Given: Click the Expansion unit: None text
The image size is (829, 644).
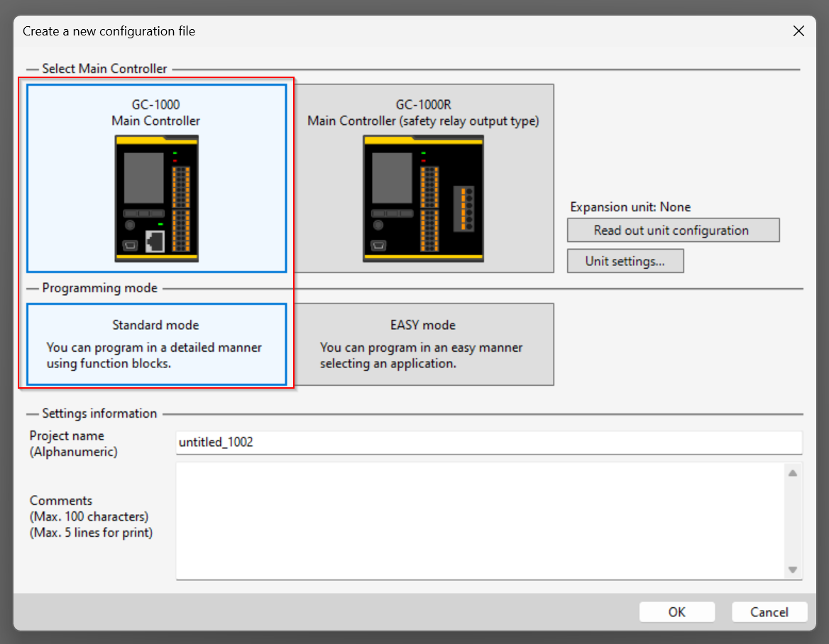Looking at the screenshot, I should pos(630,207).
